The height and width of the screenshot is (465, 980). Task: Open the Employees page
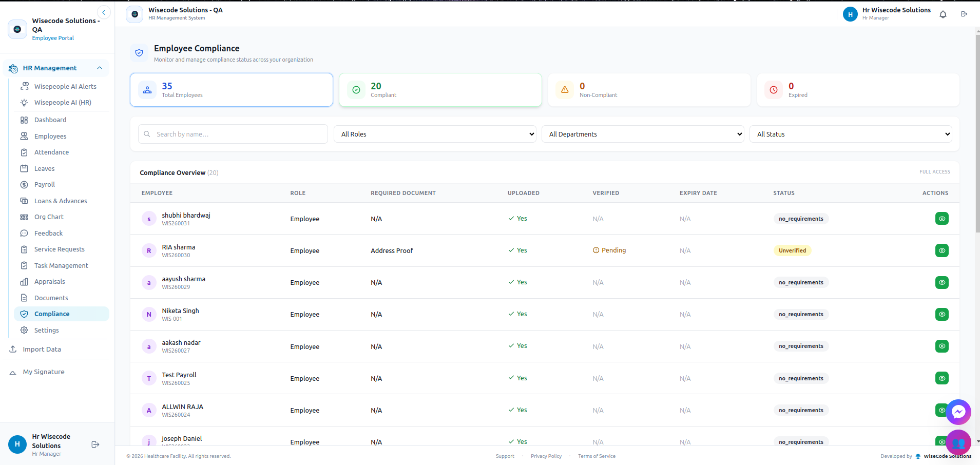(x=62, y=136)
